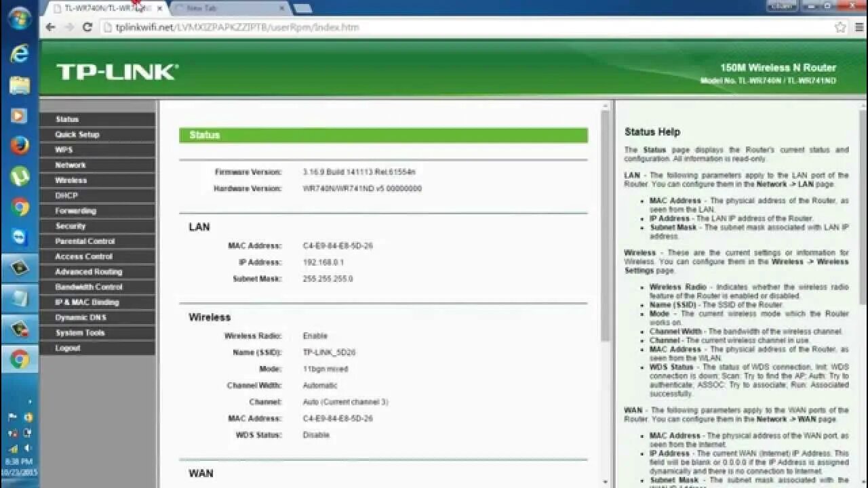This screenshot has height=488, width=868.
Task: Open Firefox from the taskbar
Action: (20, 146)
